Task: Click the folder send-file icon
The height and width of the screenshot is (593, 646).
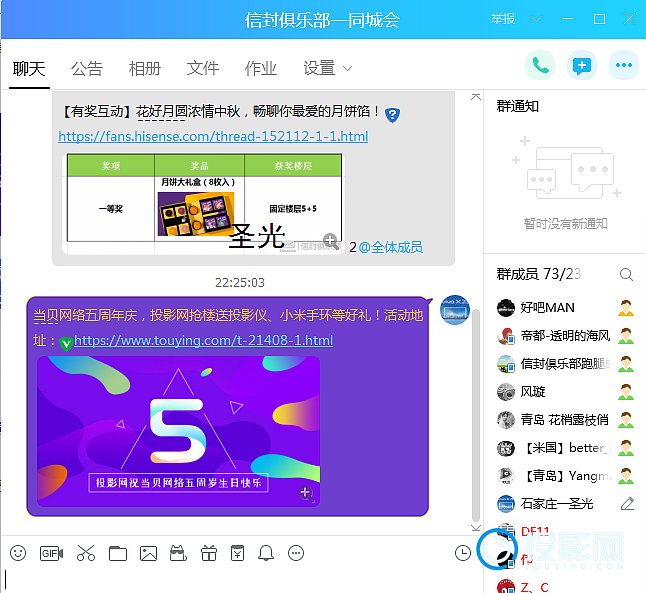Action: (118, 553)
